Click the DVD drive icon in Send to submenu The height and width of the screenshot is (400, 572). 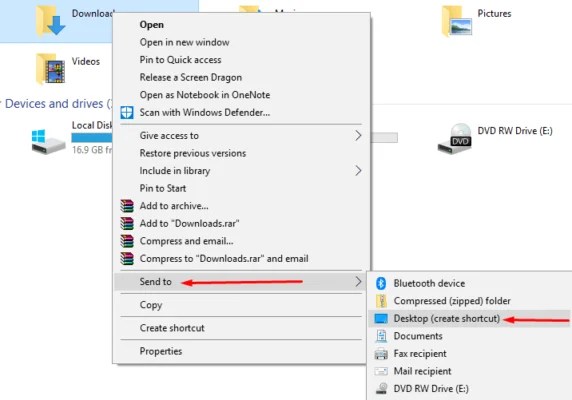tap(382, 388)
